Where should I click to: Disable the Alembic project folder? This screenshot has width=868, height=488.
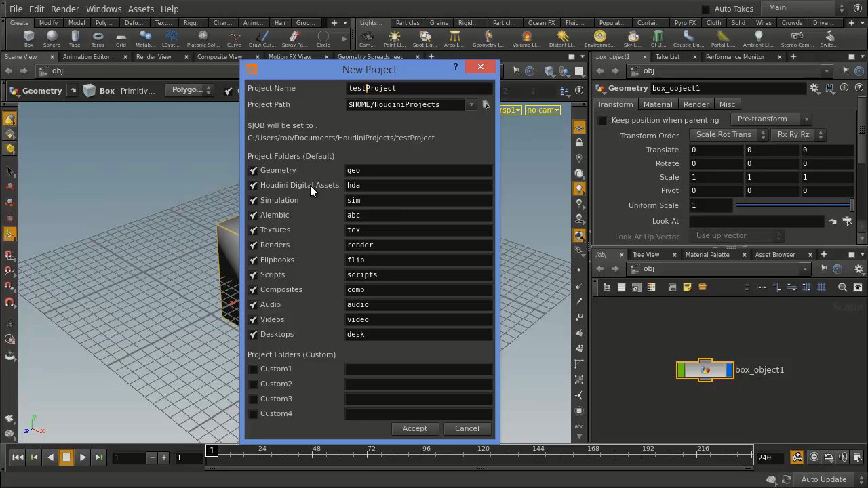click(x=253, y=215)
